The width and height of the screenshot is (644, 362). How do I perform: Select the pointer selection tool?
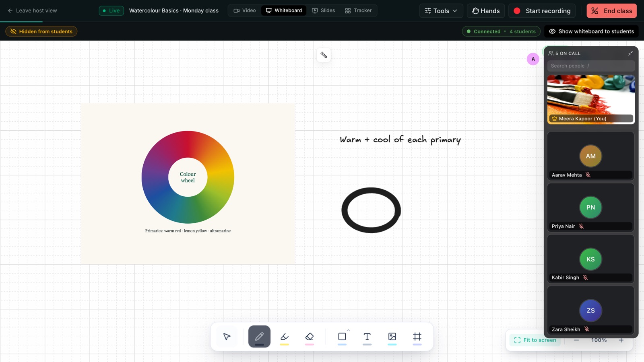pos(227,337)
